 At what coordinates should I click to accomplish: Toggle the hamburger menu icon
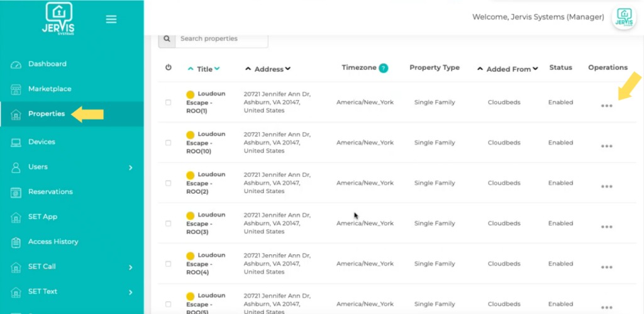point(111,20)
